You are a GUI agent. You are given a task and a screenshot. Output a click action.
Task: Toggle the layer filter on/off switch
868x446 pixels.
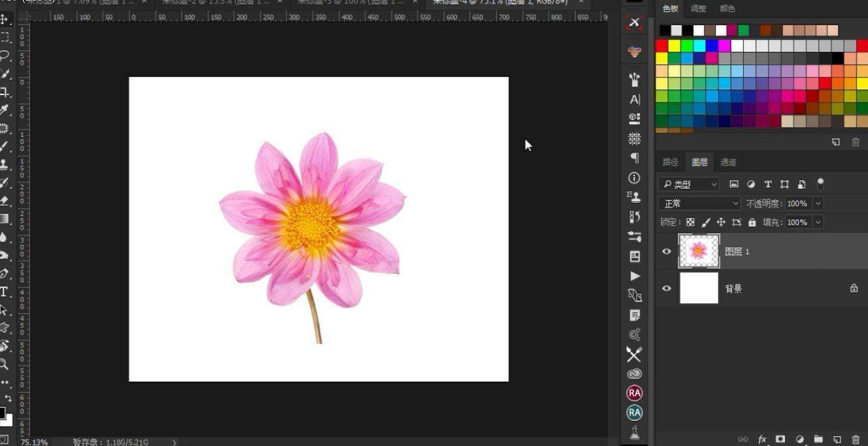[820, 183]
